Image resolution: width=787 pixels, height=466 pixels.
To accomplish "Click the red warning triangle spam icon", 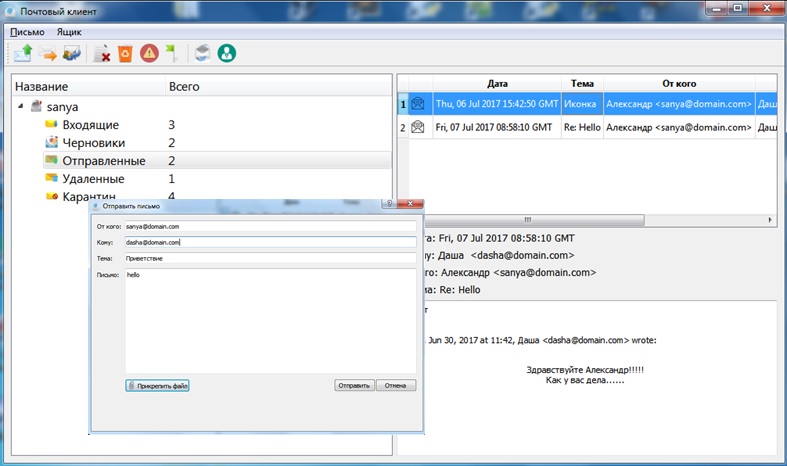I will tap(149, 53).
